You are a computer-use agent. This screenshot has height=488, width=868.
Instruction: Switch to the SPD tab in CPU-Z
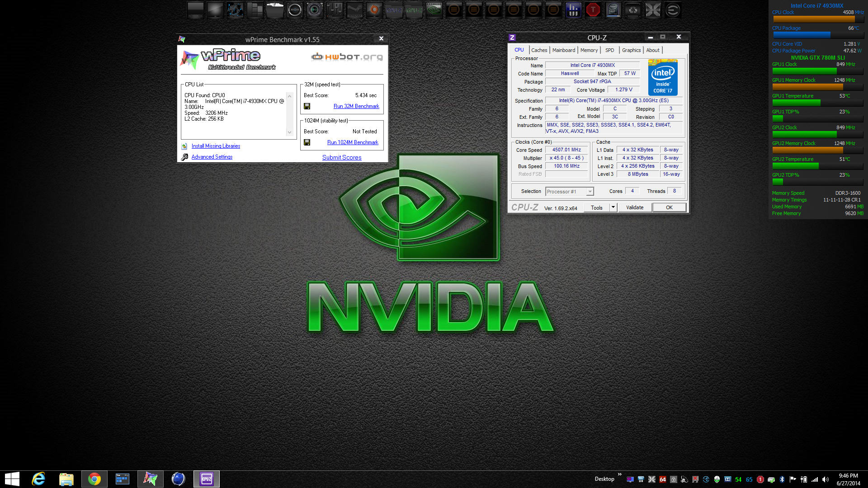click(609, 50)
